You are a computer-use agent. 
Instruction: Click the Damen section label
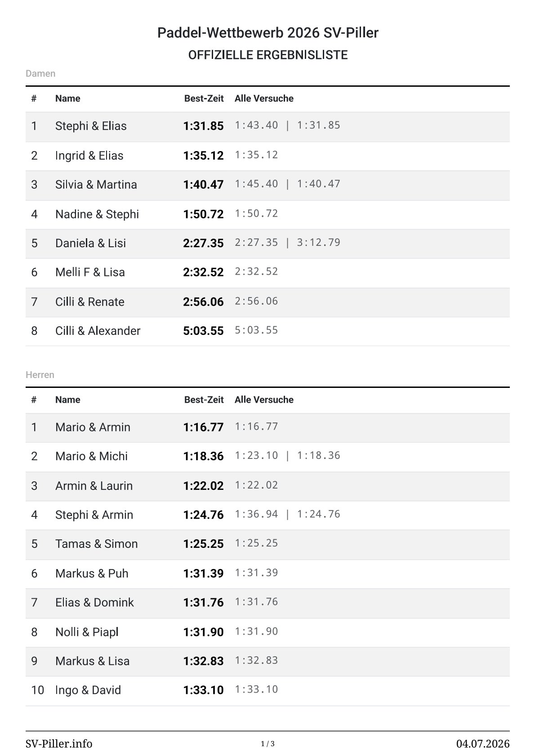[x=40, y=73]
